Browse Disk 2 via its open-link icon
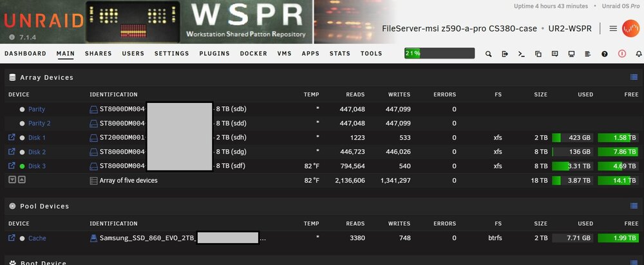 (x=12, y=152)
